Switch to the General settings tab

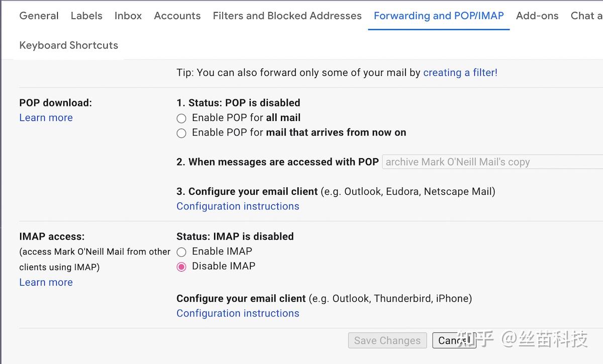[39, 16]
